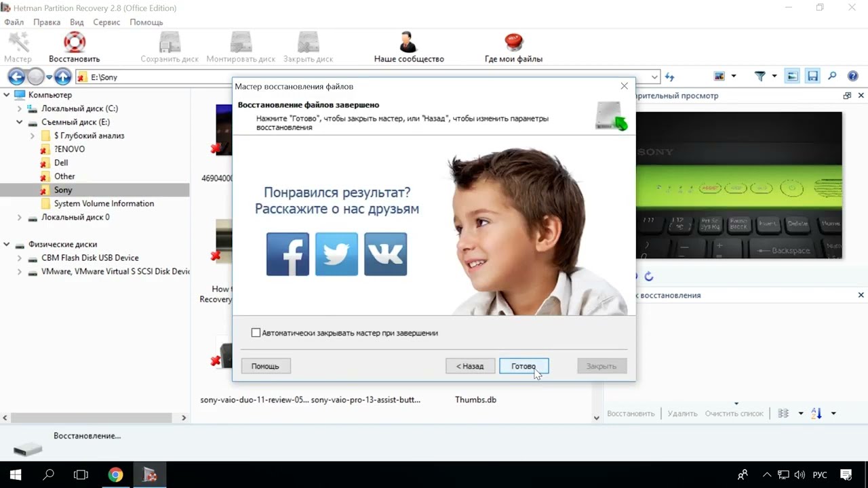The height and width of the screenshot is (488, 868).
Task: Go up one folder level arrow
Action: [63, 77]
